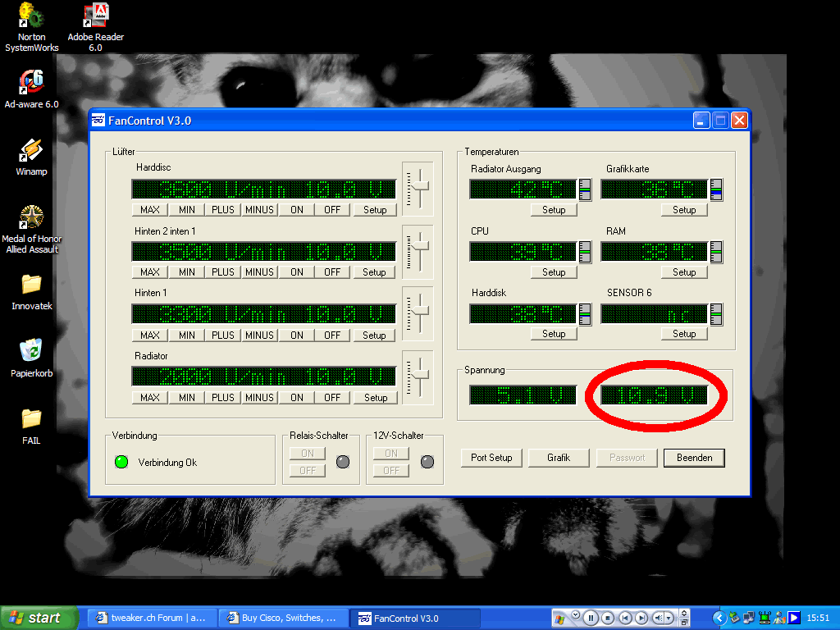The width and height of the screenshot is (840, 630).
Task: Turn ON the Harddisc fan
Action: coord(296,210)
